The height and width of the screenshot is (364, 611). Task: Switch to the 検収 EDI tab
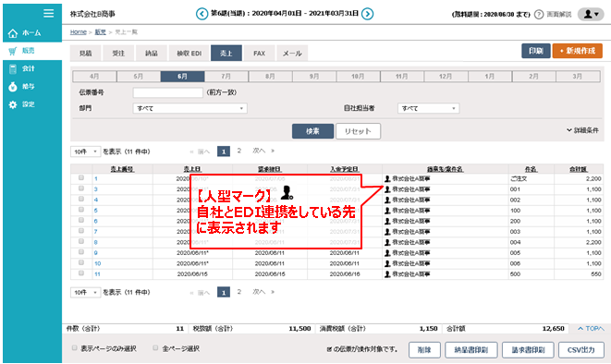(x=189, y=54)
